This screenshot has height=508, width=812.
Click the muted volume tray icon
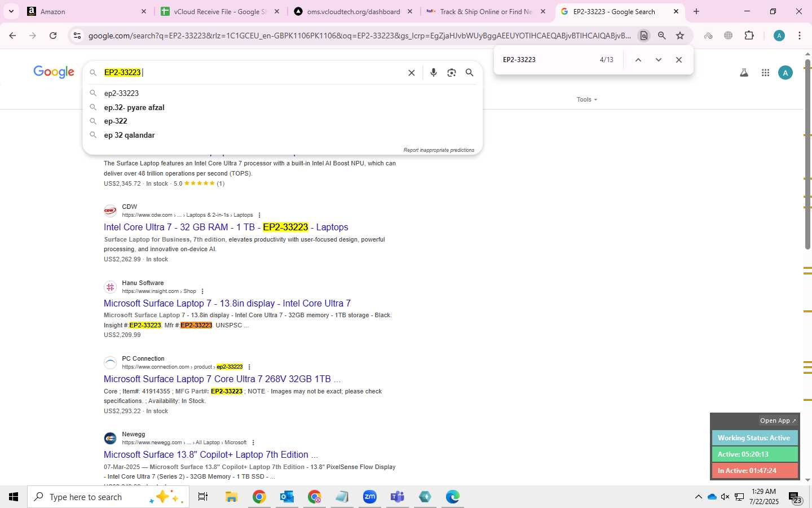pos(725,497)
